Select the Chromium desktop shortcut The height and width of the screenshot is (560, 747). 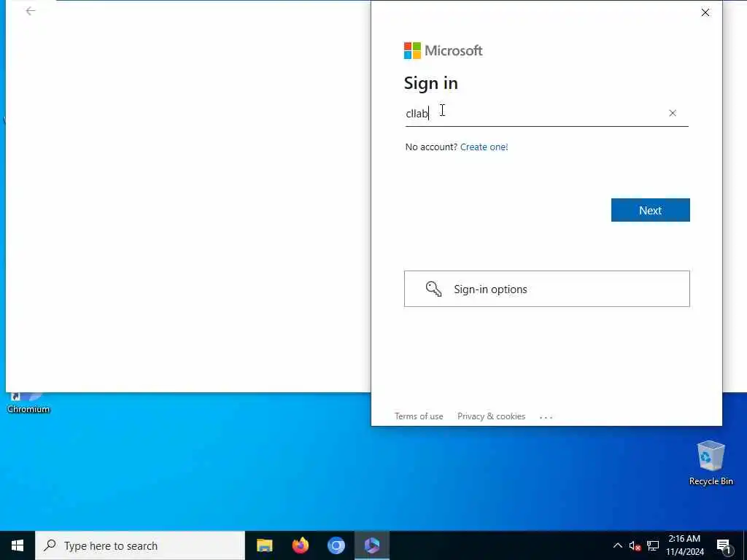click(28, 402)
